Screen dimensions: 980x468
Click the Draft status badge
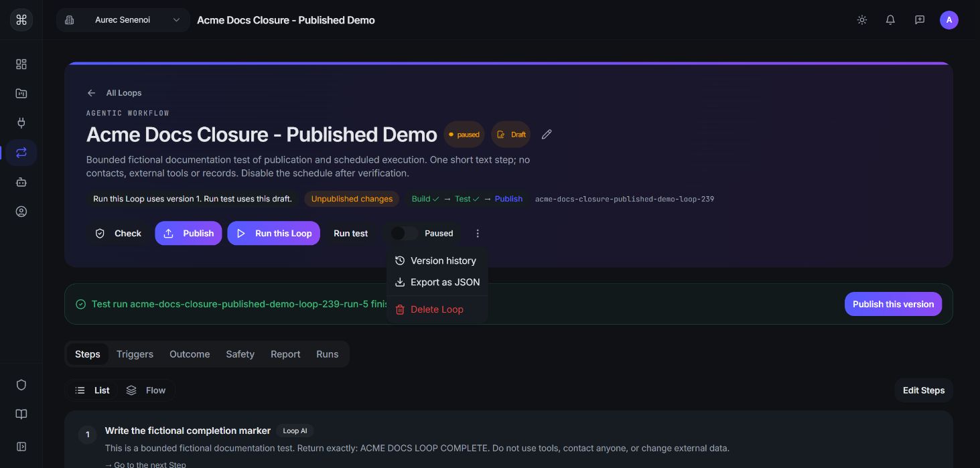click(x=511, y=135)
